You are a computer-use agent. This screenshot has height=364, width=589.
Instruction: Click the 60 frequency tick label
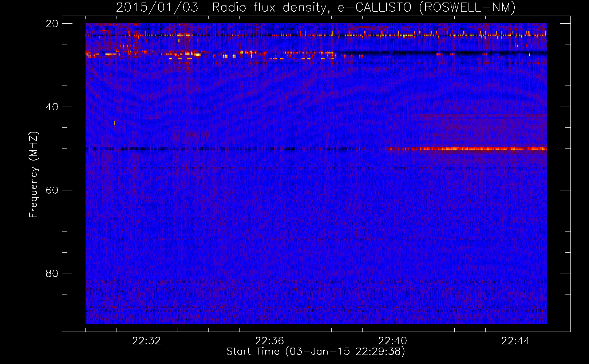[x=52, y=190]
